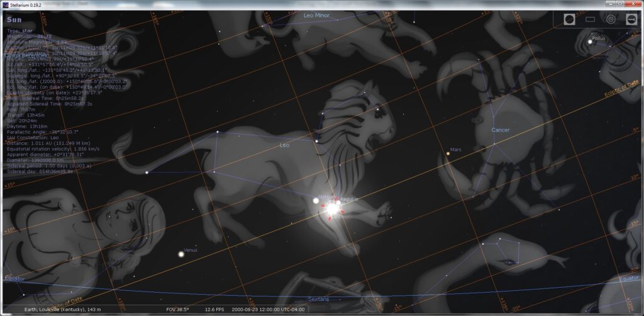Screen dimensions: 644x316
Task: Click the Sextans constellation label
Action: coord(318,299)
